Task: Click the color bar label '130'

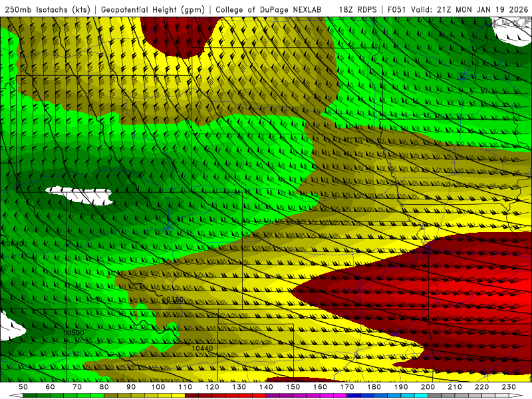Action: point(239,387)
